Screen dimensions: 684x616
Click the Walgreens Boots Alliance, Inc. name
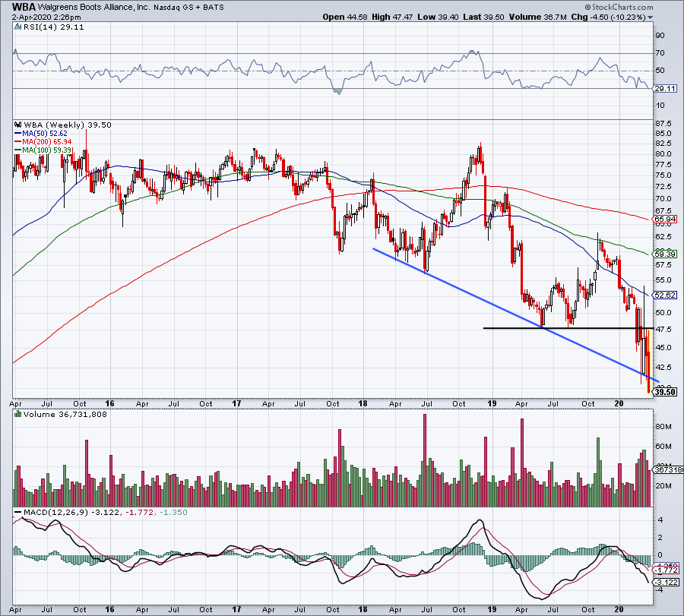click(94, 8)
